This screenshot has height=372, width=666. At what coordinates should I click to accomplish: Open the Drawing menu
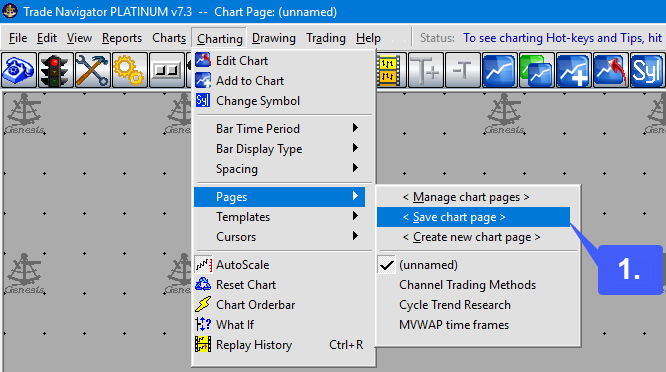pos(274,38)
